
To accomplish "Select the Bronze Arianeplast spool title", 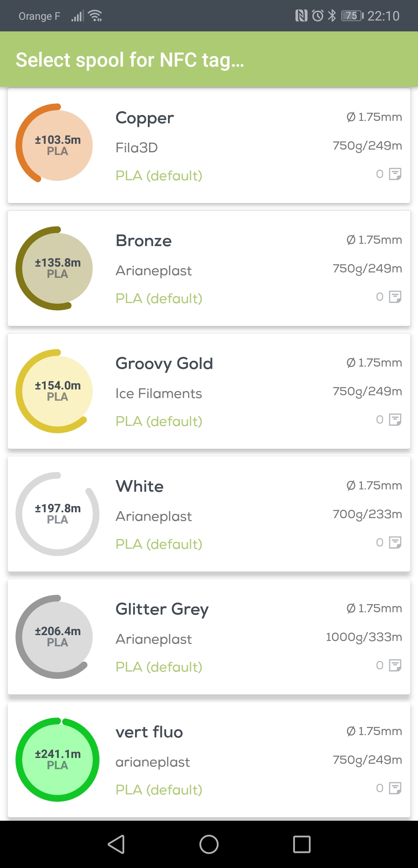I will click(x=144, y=241).
